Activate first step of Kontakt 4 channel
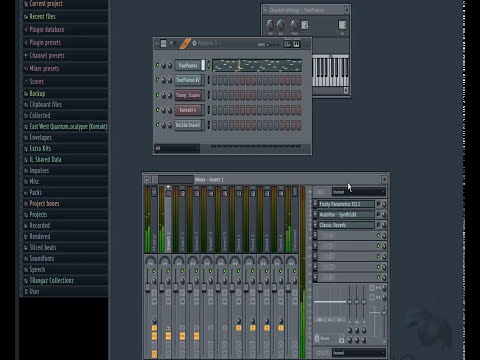Image resolution: width=480 pixels, height=360 pixels. pyautogui.click(x=215, y=110)
